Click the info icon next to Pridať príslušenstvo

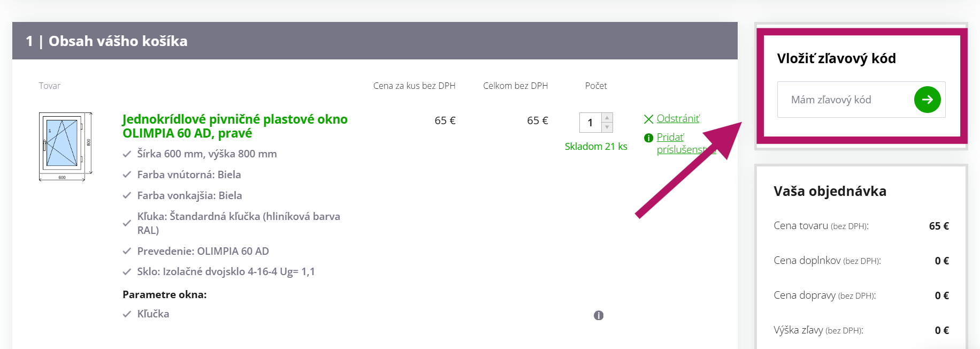648,138
